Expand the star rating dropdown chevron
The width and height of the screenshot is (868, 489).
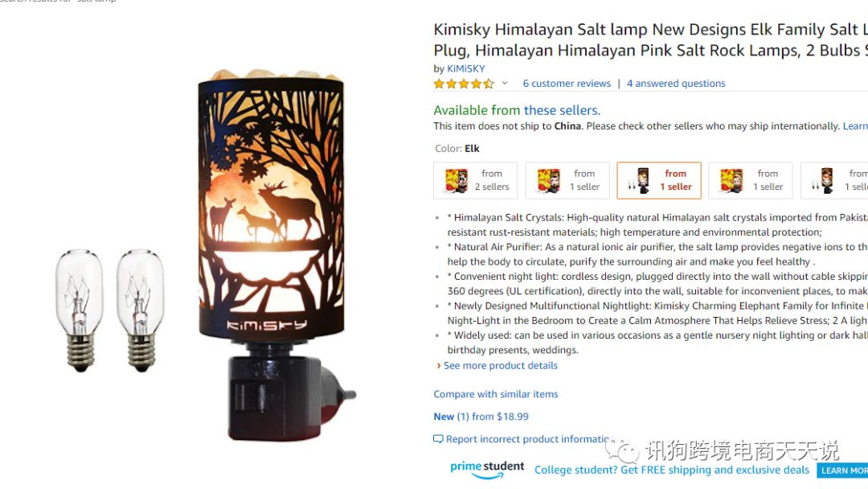click(505, 83)
